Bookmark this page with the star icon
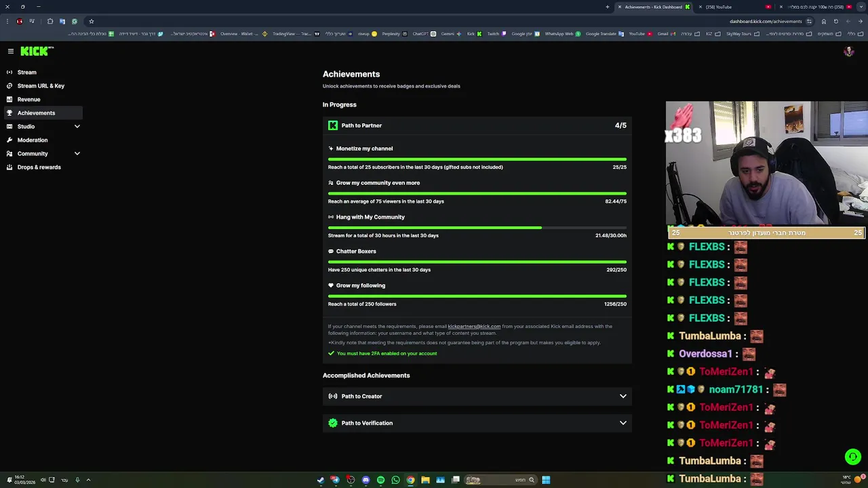Viewport: 868px width, 488px height. (92, 21)
